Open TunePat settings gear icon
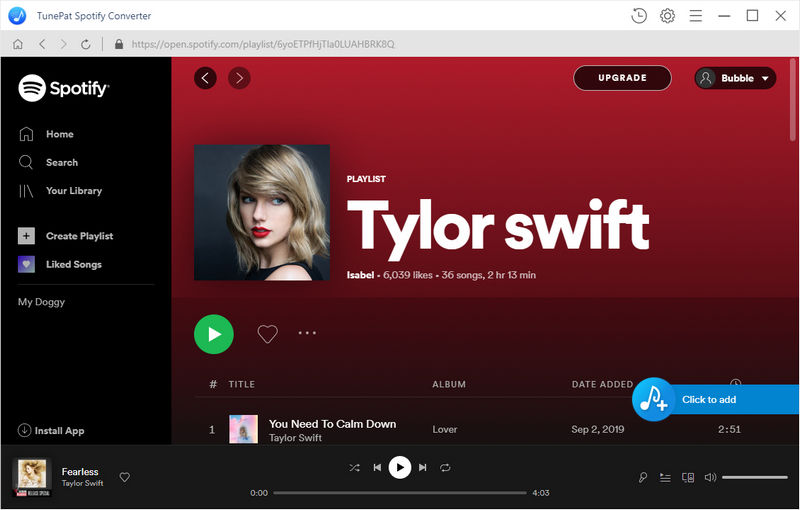800x510 pixels. point(667,16)
